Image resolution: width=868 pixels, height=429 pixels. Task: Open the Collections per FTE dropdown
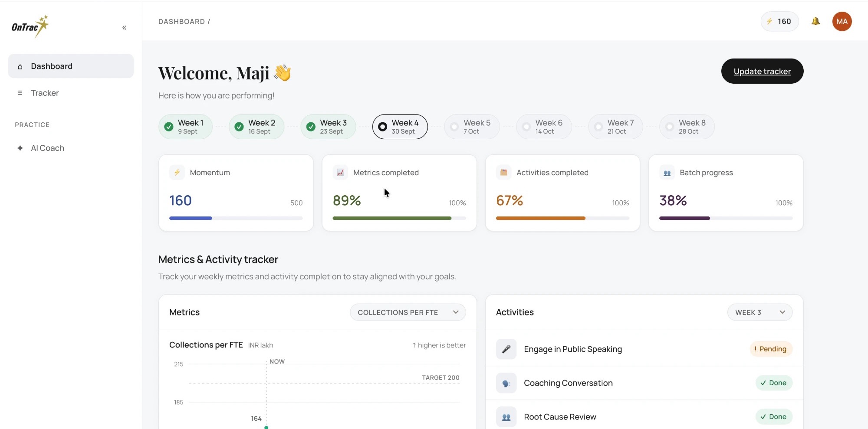coord(408,312)
